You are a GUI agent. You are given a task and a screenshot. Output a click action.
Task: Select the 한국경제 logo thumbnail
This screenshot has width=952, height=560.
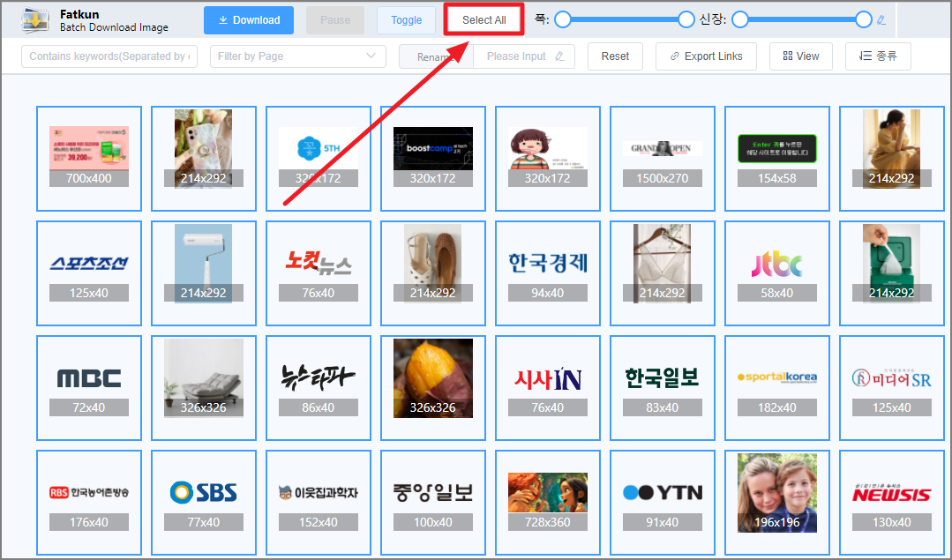click(x=548, y=273)
